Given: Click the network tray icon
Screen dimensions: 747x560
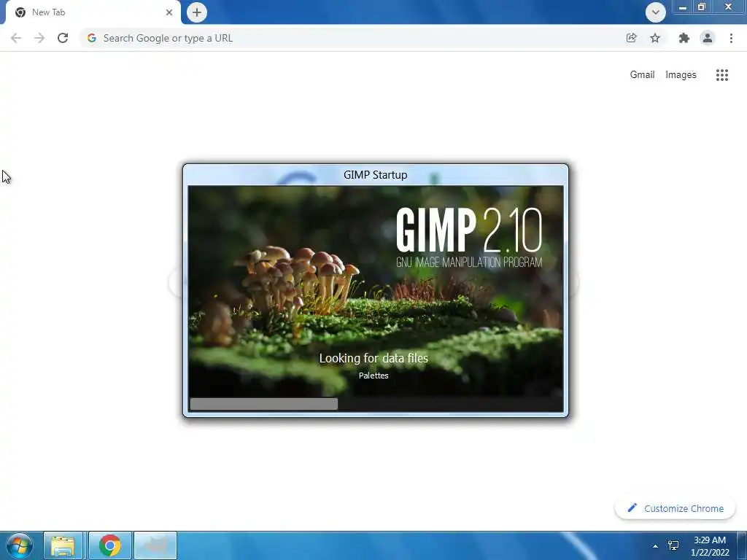Looking at the screenshot, I should (673, 545).
